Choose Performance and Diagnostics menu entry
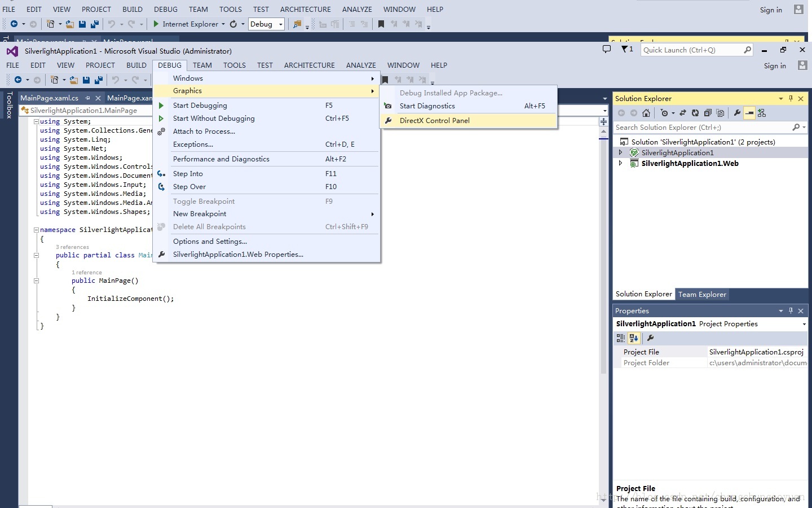The height and width of the screenshot is (508, 812). click(x=266, y=159)
